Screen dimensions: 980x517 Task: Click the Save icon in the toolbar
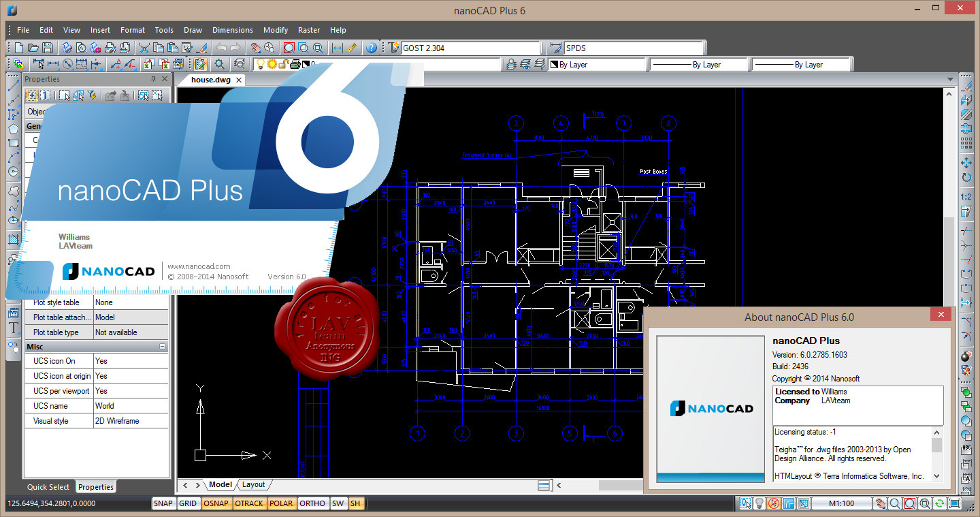[x=48, y=48]
